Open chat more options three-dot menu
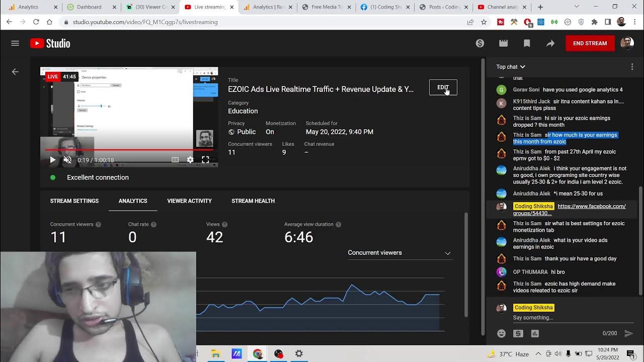Image resolution: width=644 pixels, height=362 pixels. 632,67
